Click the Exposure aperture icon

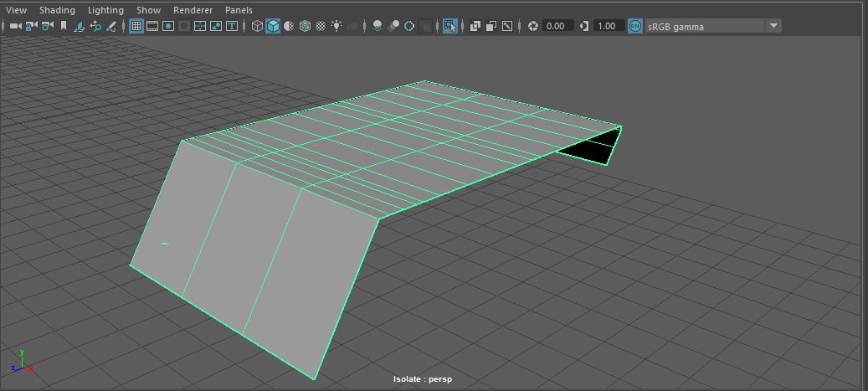tap(533, 26)
